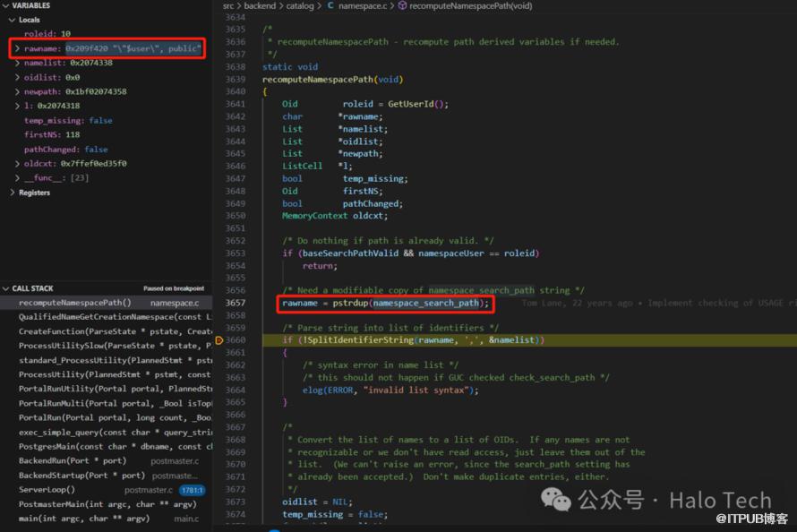Click the pathChanged variable value
Screen dimensions: 797x532
[96, 150]
